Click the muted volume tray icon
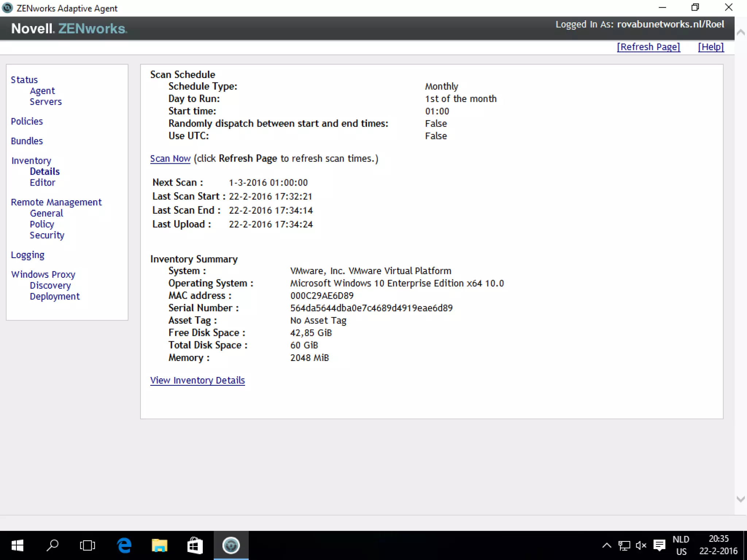This screenshot has height=560, width=747. tap(641, 545)
